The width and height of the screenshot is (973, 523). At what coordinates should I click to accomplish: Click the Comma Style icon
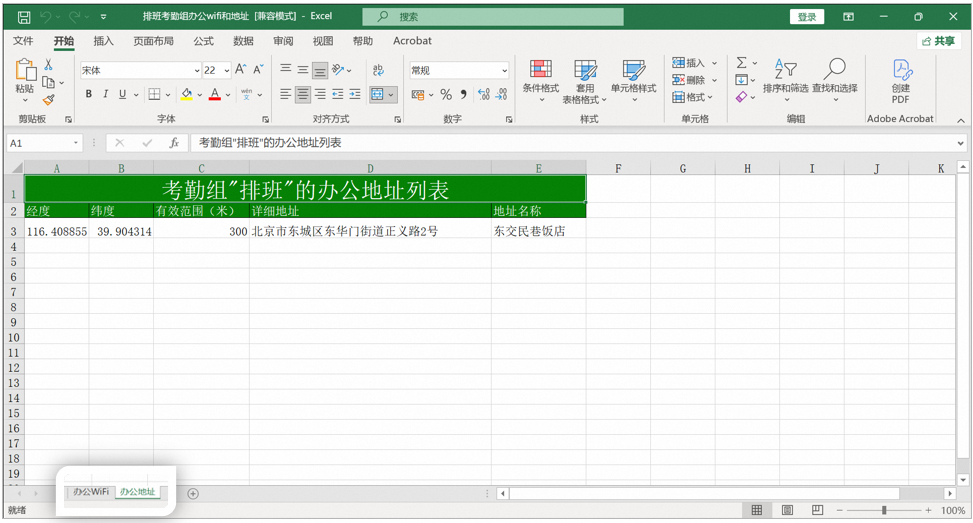pyautogui.click(x=464, y=94)
